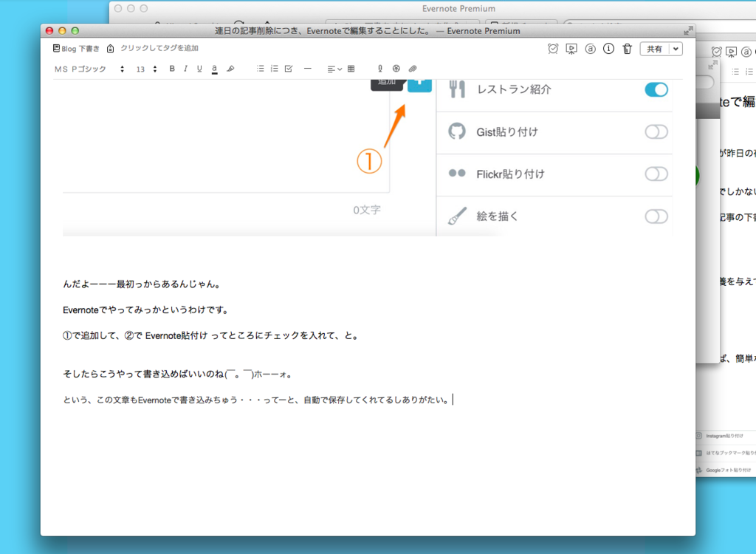Click the Flickr two-dots icon
The image size is (756, 554).
click(x=457, y=174)
